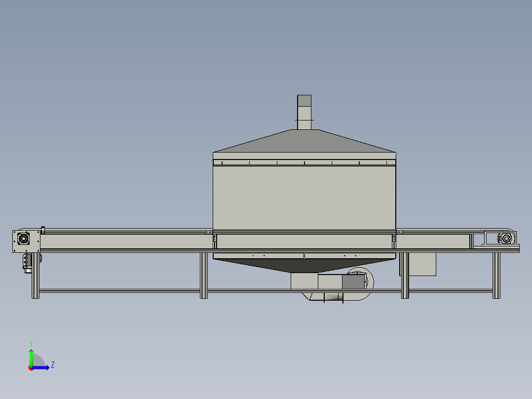Select the control box under right conveyor

pos(422,264)
